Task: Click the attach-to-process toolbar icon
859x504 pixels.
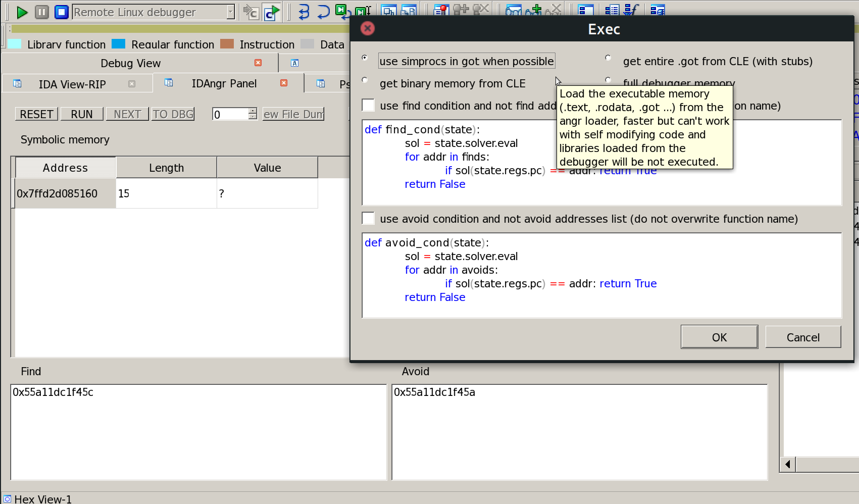Action: pyautogui.click(x=251, y=12)
